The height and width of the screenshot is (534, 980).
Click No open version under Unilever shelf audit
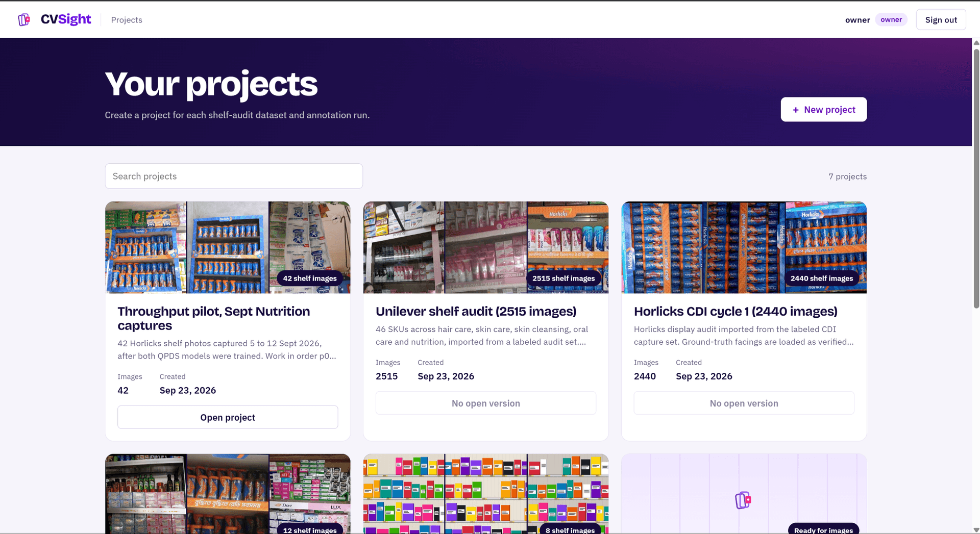tap(486, 403)
